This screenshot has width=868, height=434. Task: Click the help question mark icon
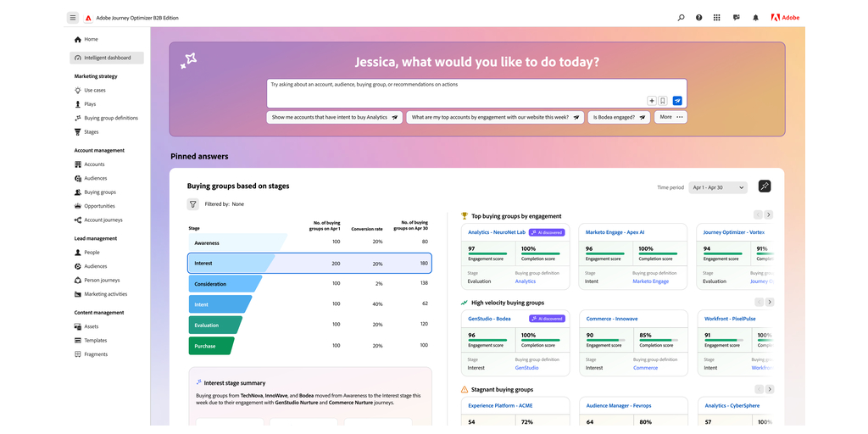699,17
